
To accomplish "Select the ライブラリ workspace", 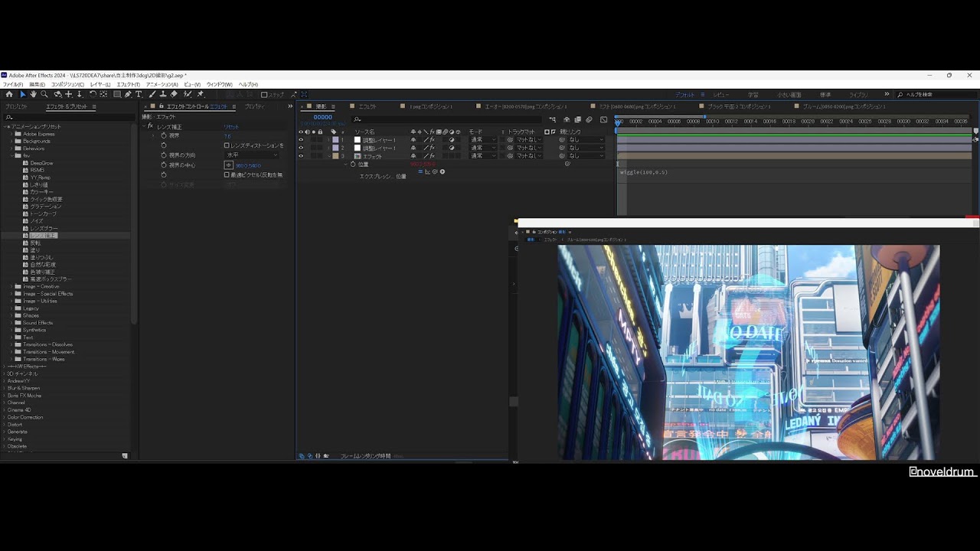I will point(858,95).
